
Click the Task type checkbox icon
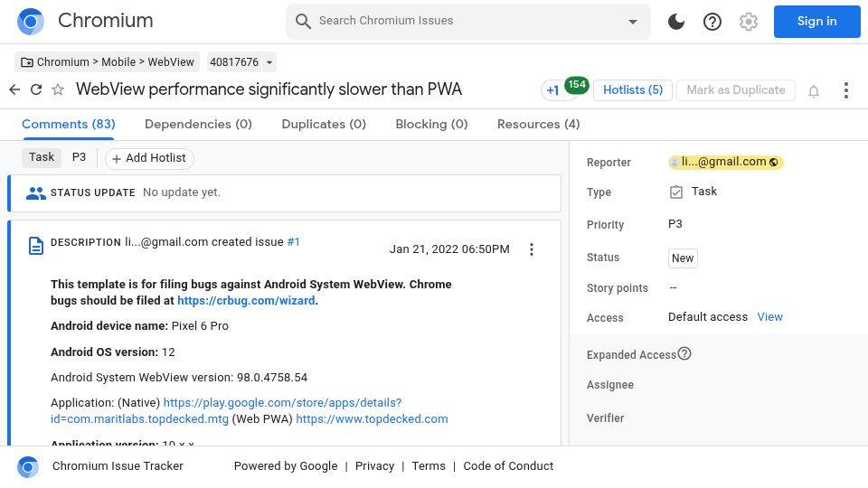(676, 192)
